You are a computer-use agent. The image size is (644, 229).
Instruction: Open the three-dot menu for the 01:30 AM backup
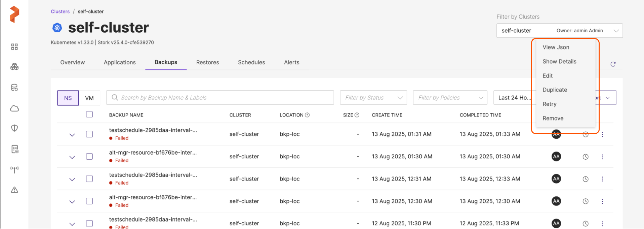[x=602, y=157]
